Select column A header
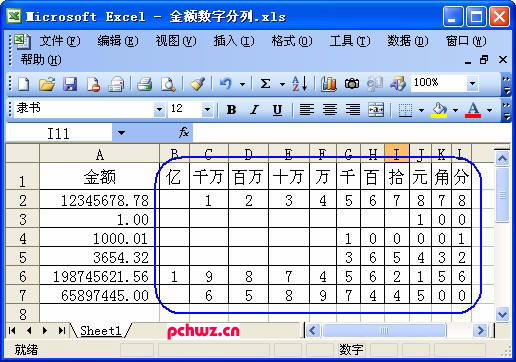The image size is (516, 362). [99, 154]
